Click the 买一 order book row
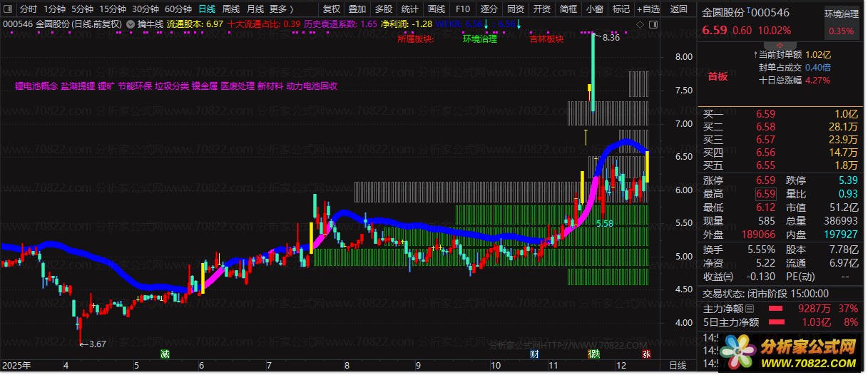868x375 pixels. coord(781,113)
